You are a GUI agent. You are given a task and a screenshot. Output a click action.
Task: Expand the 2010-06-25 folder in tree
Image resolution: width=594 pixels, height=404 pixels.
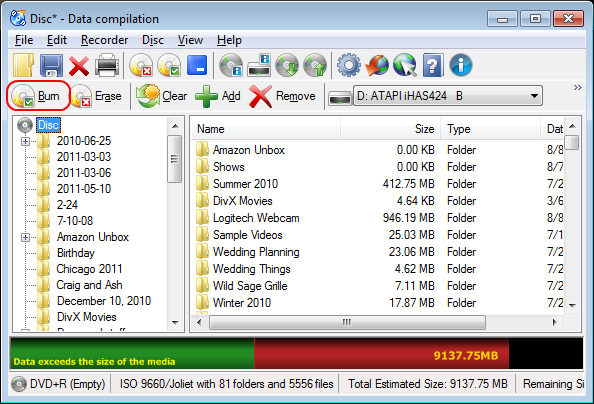(x=25, y=141)
